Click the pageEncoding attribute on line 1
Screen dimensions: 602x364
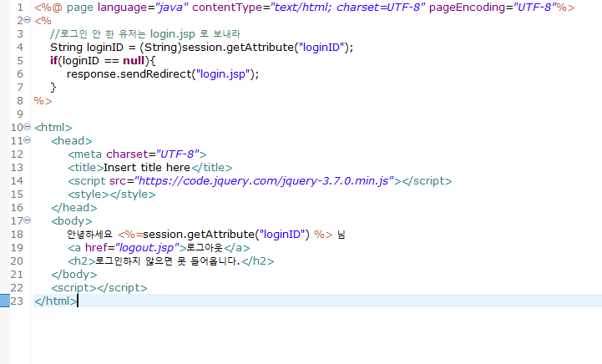[467, 8]
